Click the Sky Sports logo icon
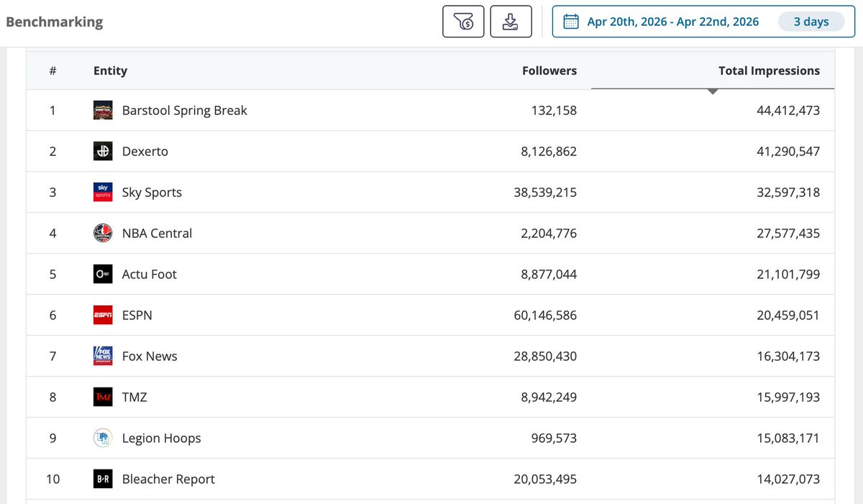 (103, 192)
